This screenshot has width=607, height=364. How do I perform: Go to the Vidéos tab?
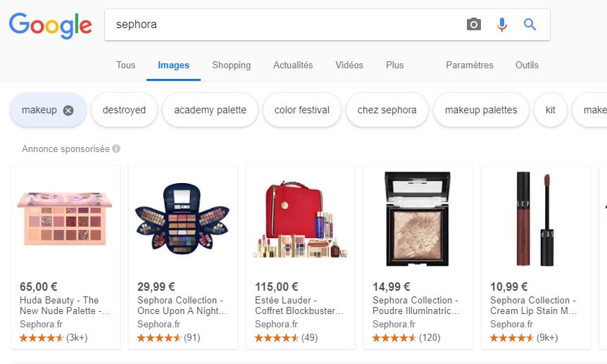349,65
